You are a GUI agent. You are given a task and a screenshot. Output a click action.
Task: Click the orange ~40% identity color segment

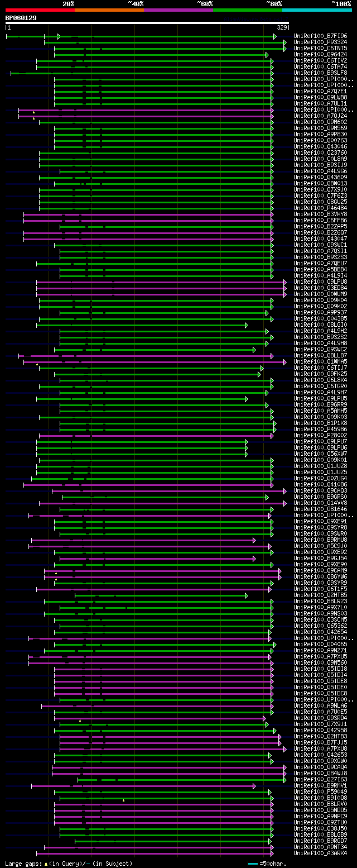(x=109, y=9)
